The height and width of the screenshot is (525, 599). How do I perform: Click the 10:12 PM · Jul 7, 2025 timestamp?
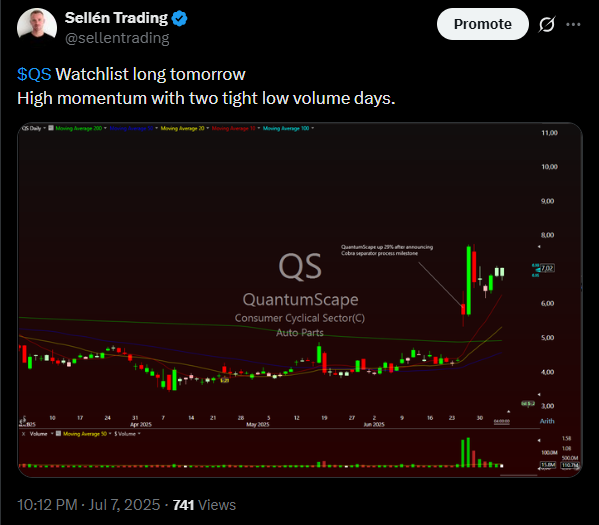89,505
